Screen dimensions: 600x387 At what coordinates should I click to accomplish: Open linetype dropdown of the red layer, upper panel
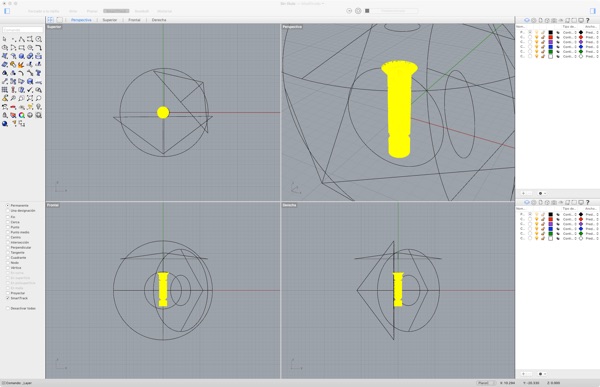point(569,37)
